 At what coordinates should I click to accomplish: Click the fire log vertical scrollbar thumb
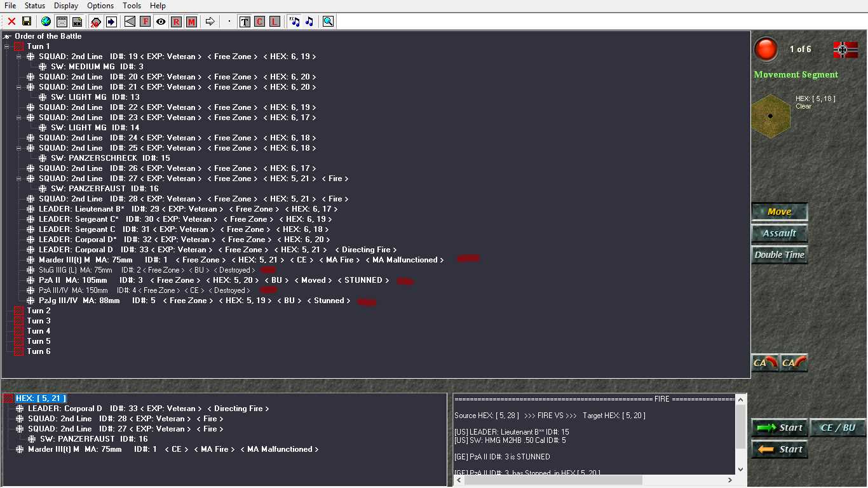pyautogui.click(x=740, y=425)
